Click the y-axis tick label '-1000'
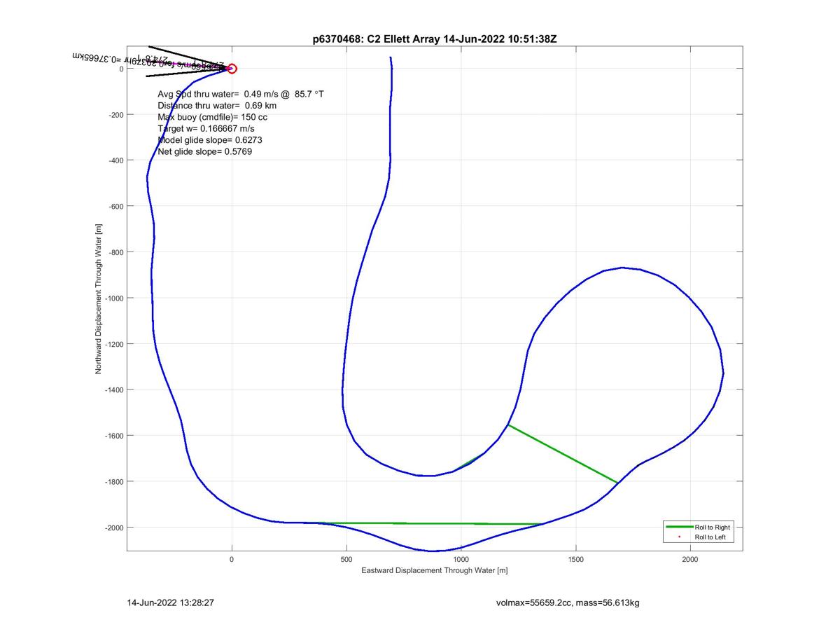 [113, 298]
